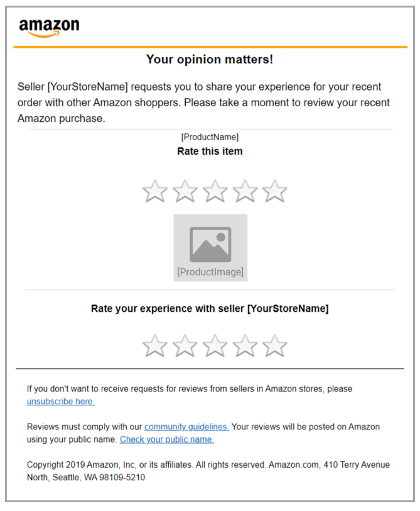Give the item a one-star rating
The width and height of the screenshot is (420, 511).
point(154,191)
